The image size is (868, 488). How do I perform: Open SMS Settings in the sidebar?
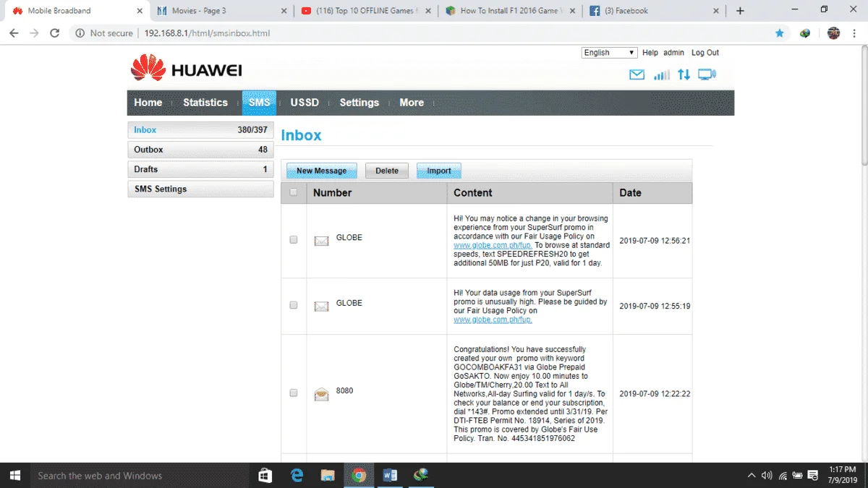coord(200,189)
